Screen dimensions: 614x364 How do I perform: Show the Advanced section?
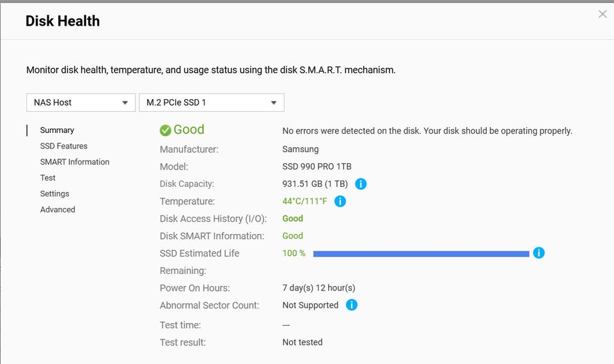[x=58, y=210]
